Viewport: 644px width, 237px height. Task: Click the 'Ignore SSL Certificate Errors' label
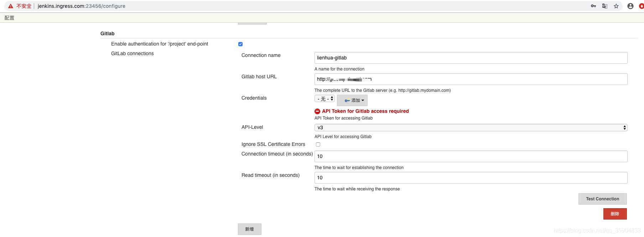coord(273,144)
